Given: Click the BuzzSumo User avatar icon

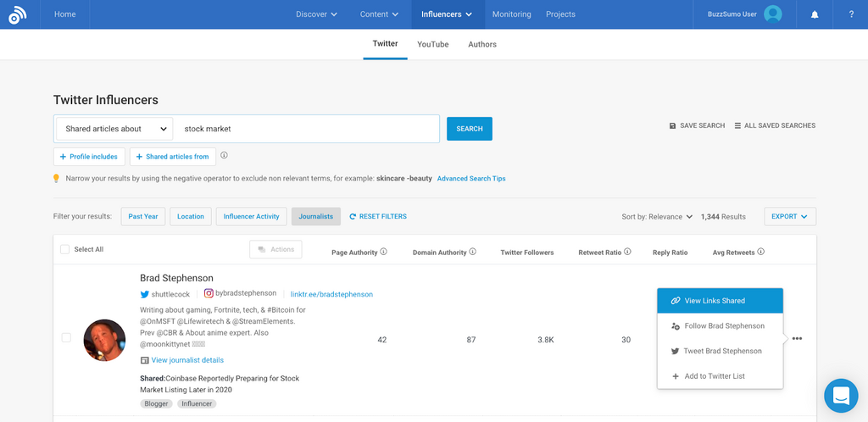Looking at the screenshot, I should [x=772, y=14].
